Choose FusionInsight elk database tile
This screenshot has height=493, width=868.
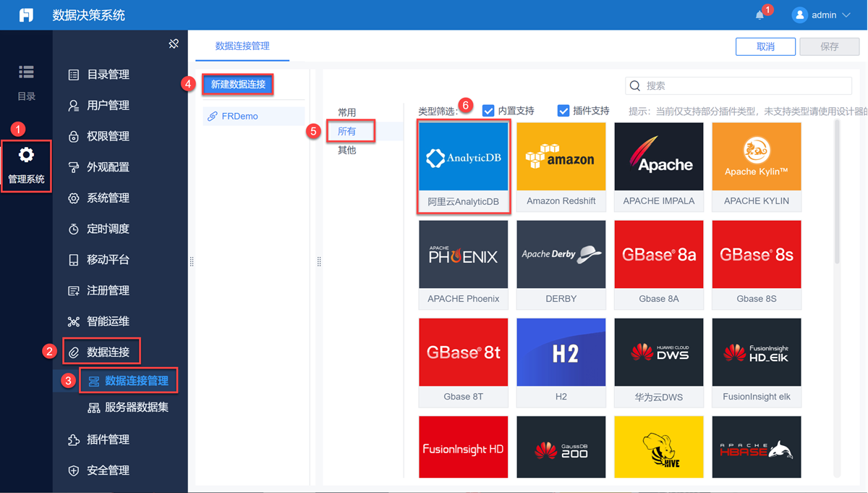pos(757,363)
